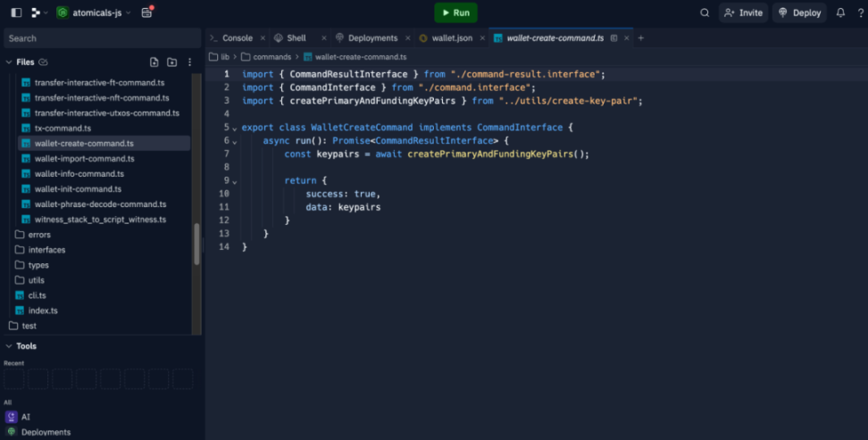Fold the class at line 5 arrow

pyautogui.click(x=235, y=128)
